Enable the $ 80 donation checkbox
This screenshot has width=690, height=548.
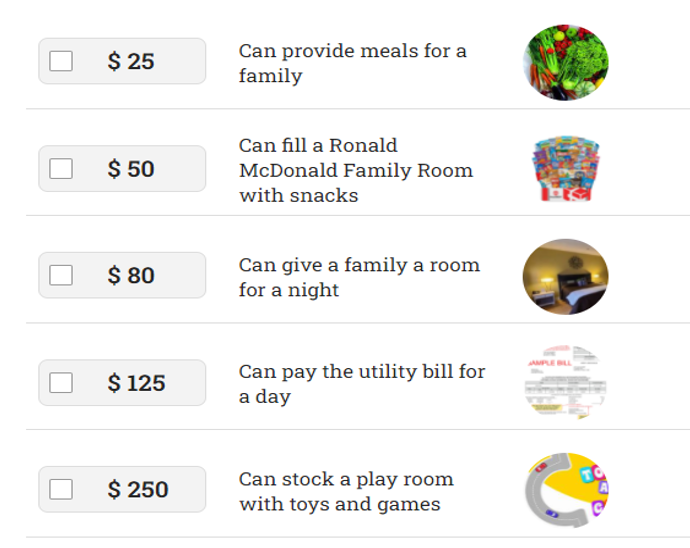point(61,276)
